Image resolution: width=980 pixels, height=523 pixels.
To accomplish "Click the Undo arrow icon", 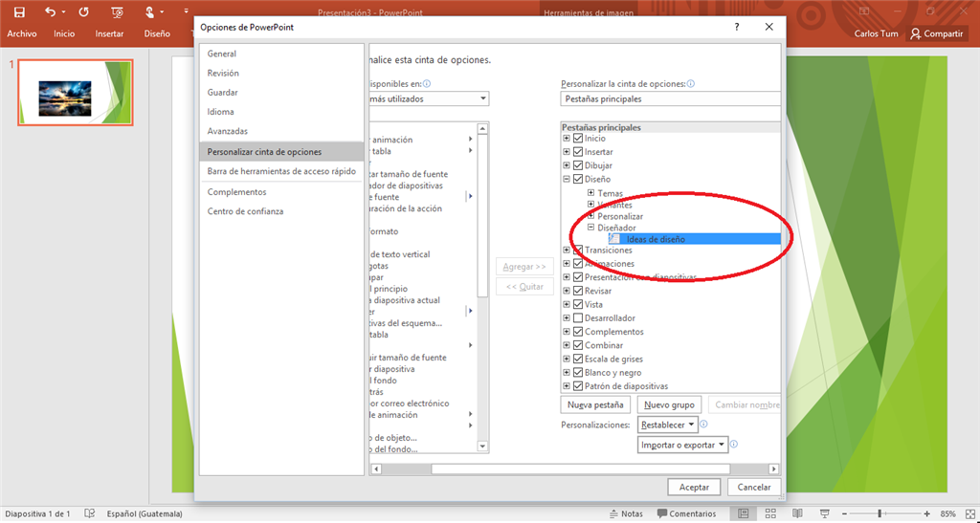I will (x=51, y=11).
